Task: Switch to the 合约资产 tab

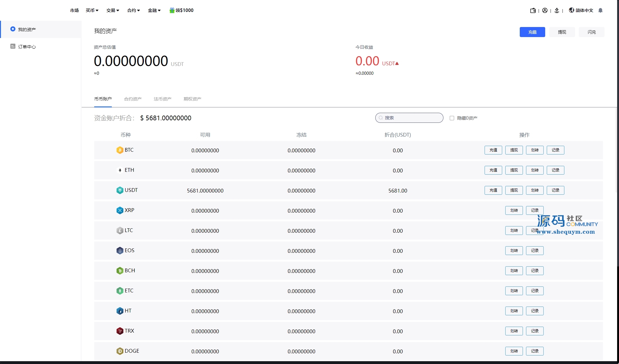Action: [133, 99]
